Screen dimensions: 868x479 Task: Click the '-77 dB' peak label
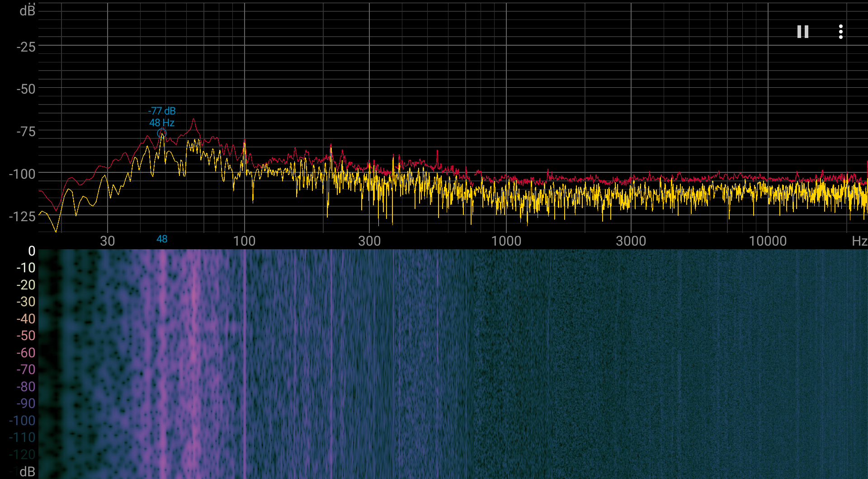[162, 111]
